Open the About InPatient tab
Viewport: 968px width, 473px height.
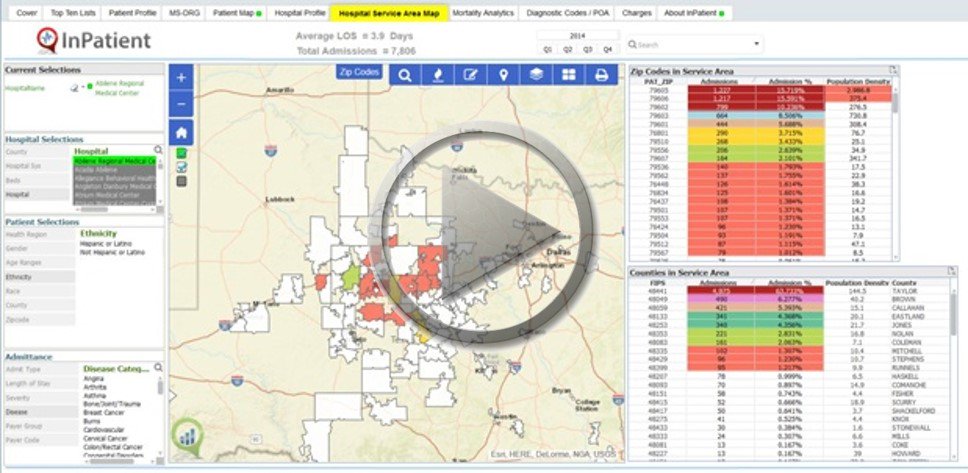click(695, 13)
